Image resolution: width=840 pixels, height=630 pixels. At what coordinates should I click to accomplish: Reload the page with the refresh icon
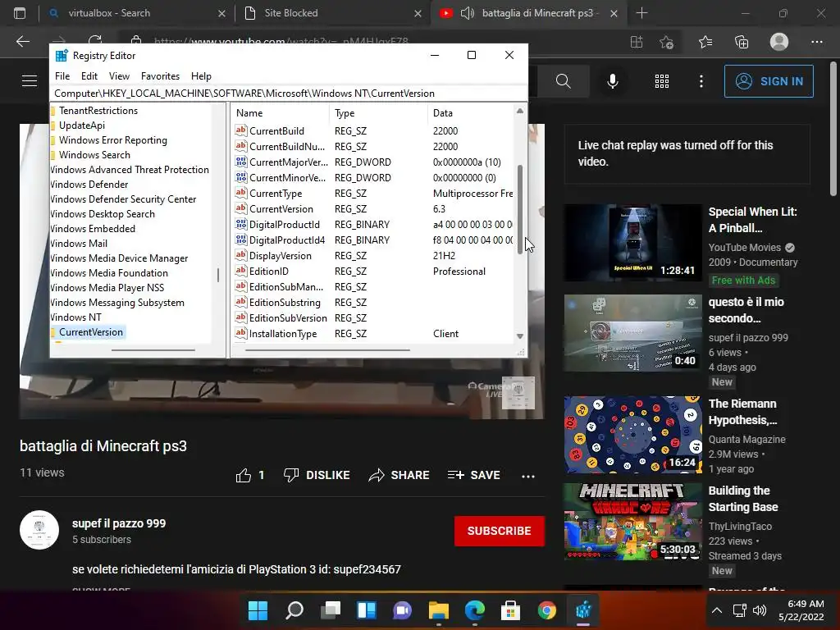point(95,40)
